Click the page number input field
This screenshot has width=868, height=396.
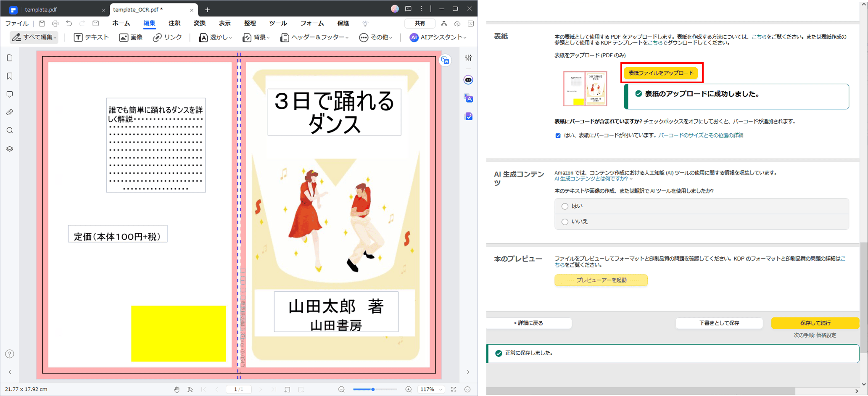click(x=238, y=389)
